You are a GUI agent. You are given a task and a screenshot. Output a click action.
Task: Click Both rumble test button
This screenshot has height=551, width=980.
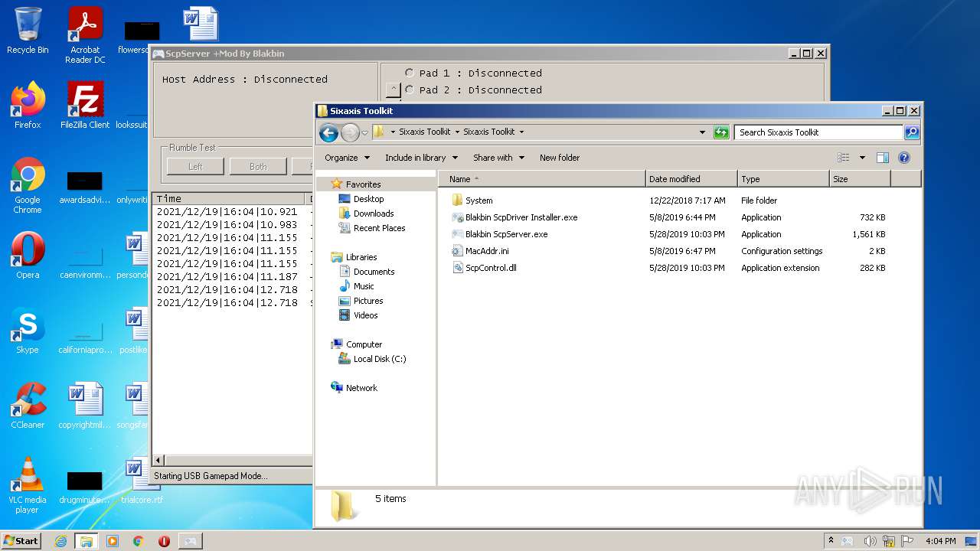258,166
